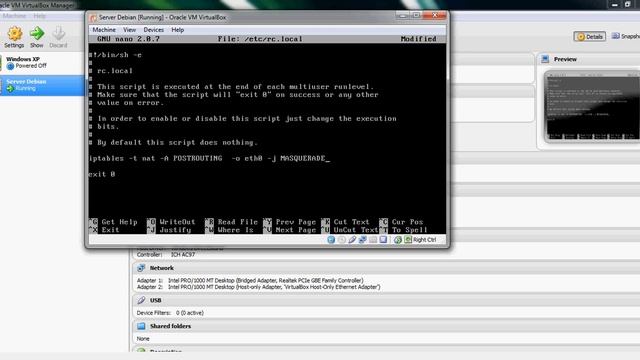Screen dimensions: 640x360
Task: Click network adapters icon in VM status bar
Action: (x=362, y=240)
